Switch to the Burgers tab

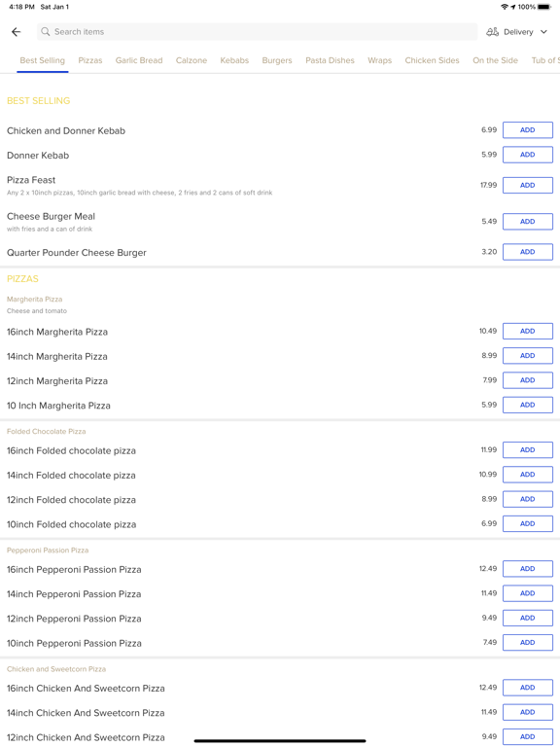[277, 60]
